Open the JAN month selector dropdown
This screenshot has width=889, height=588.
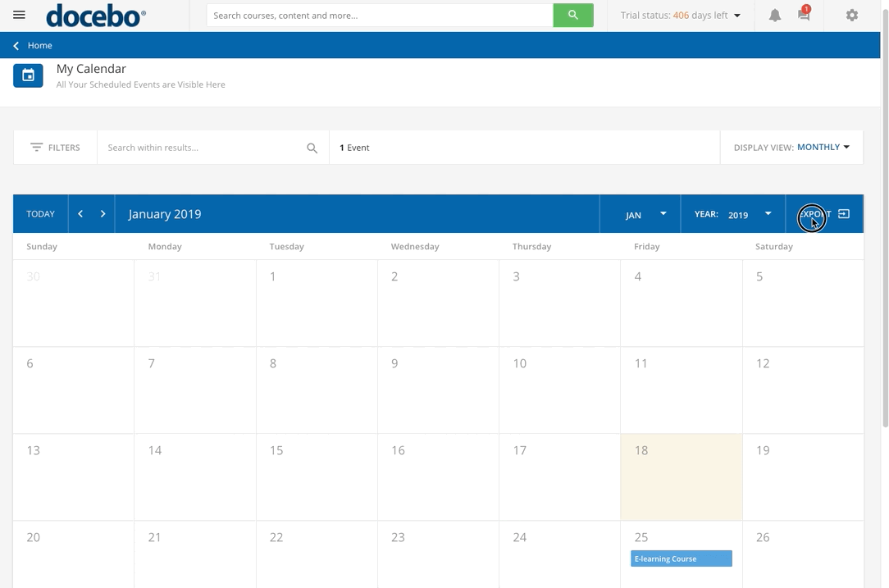[x=641, y=214]
